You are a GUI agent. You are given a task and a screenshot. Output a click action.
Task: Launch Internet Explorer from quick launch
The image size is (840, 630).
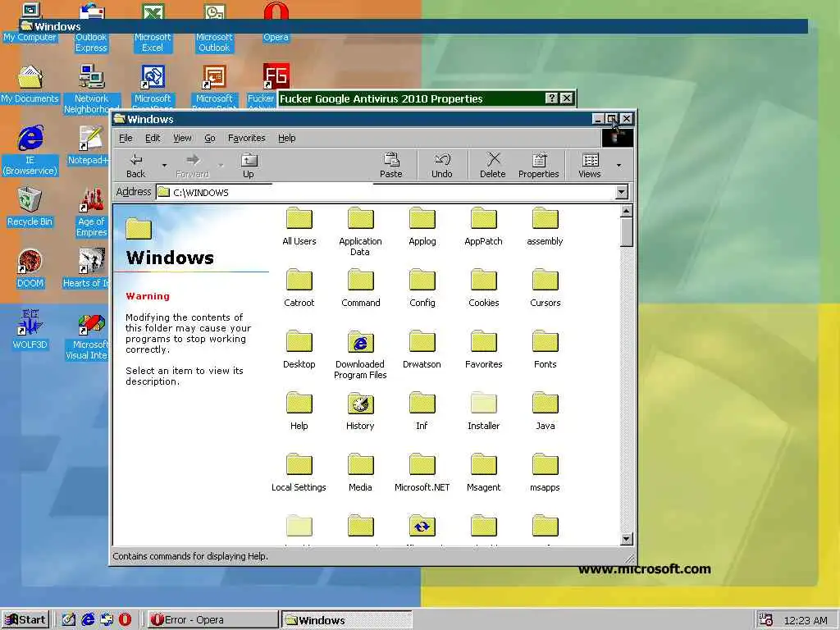click(x=88, y=620)
